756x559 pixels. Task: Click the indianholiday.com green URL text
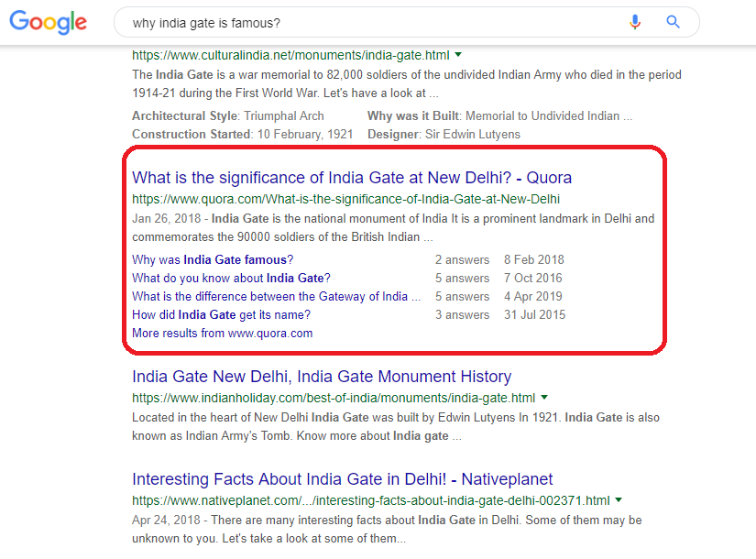[x=333, y=399]
